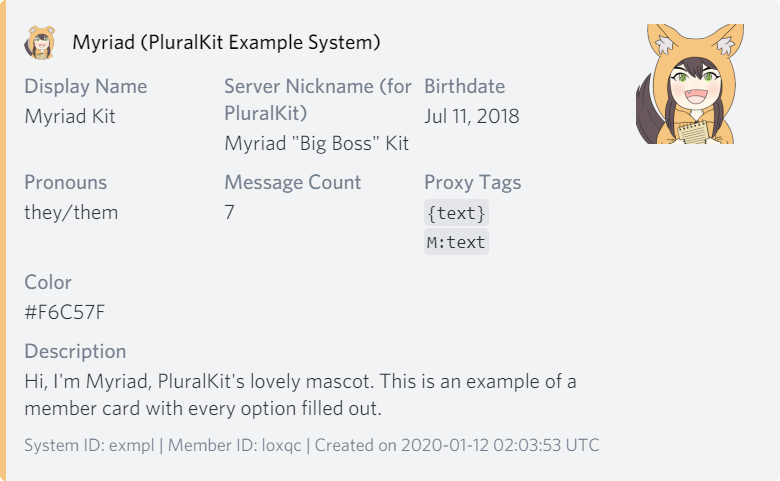The image size is (780, 481).
Task: Click the embed title Myriad (PluralKit Example System)
Action: (226, 43)
